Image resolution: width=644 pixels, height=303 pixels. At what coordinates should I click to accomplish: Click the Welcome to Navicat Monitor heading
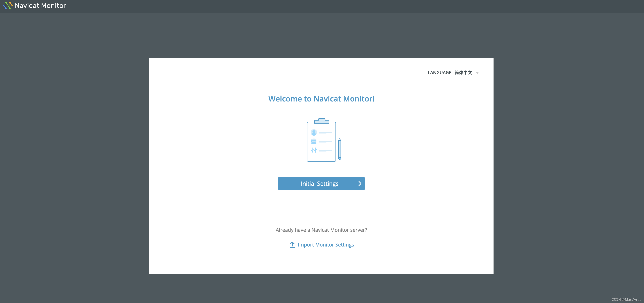click(x=321, y=99)
